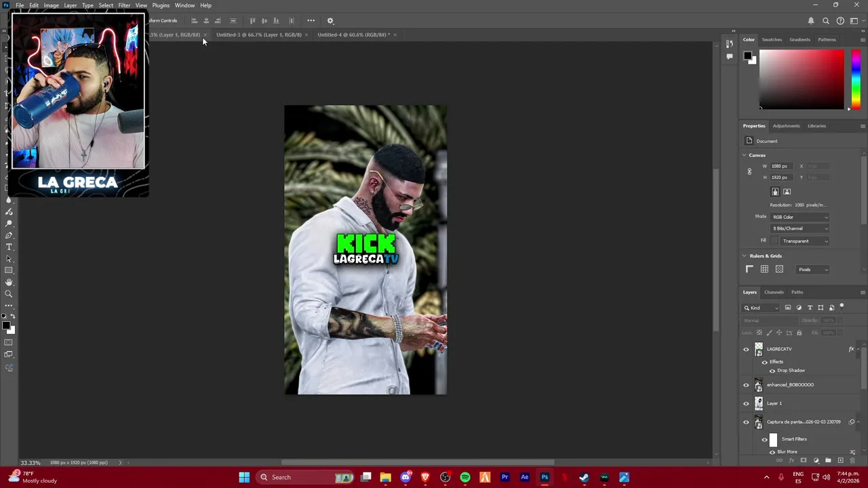Open the Mode RGB Color dropdown
The height and width of the screenshot is (488, 868).
point(800,217)
